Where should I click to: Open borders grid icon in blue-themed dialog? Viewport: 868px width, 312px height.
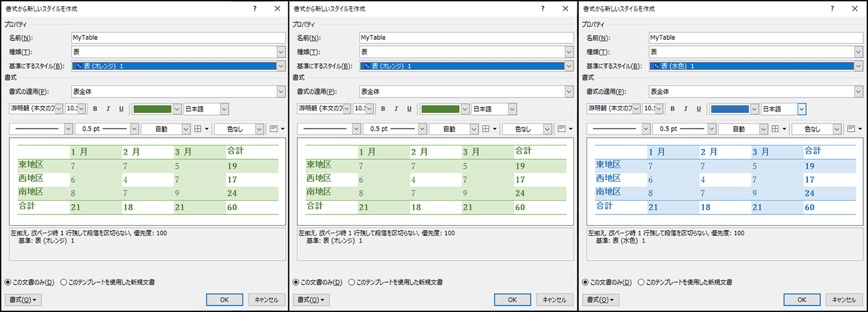tap(776, 129)
